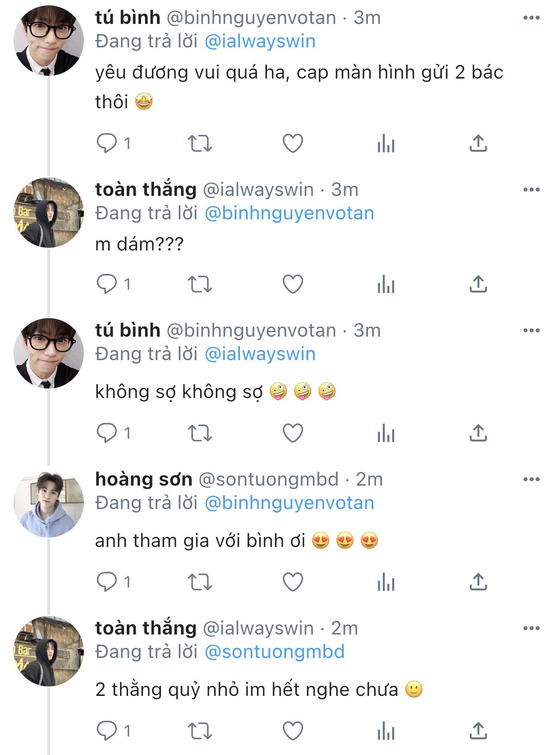560x755 pixels.
Task: Open more options menu on hoàng sơn's tweet
Action: click(531, 480)
